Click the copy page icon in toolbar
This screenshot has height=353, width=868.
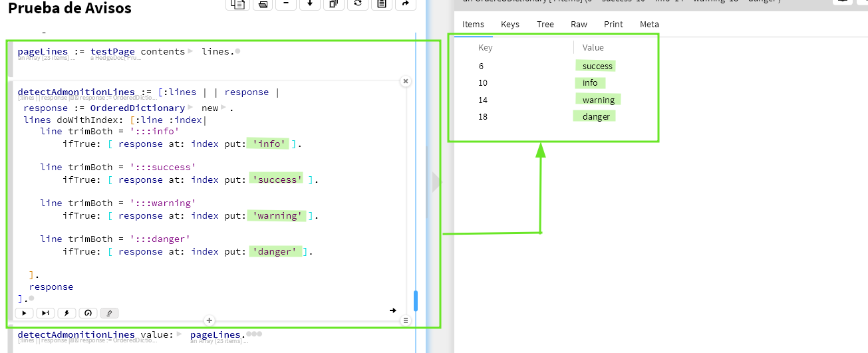click(x=237, y=4)
